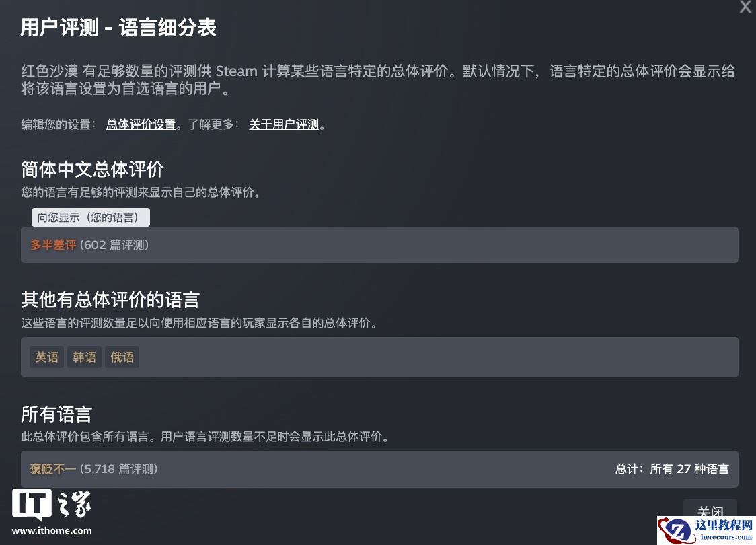Click the 其他有总体评价的语言 heading
This screenshot has height=545, width=756.
pos(110,299)
